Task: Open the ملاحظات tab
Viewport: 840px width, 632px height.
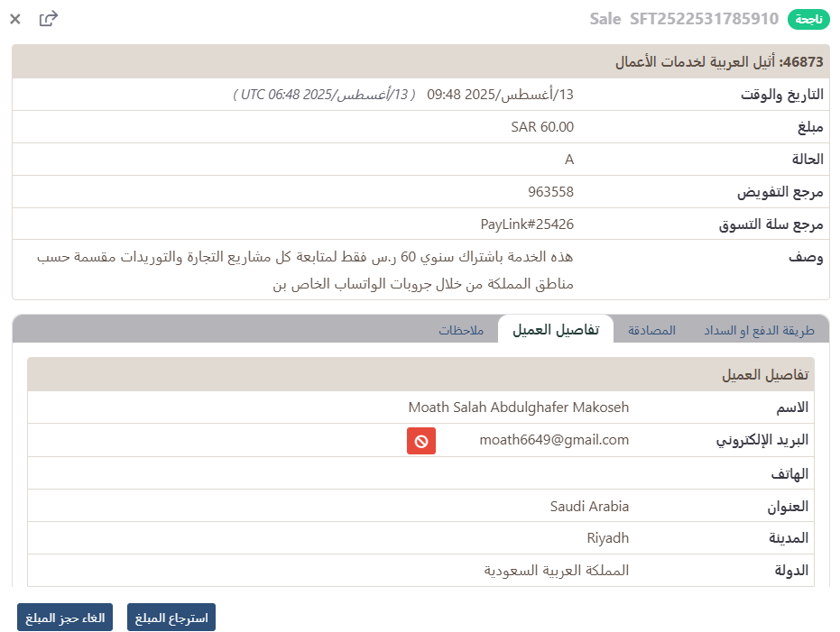Action: 461,331
